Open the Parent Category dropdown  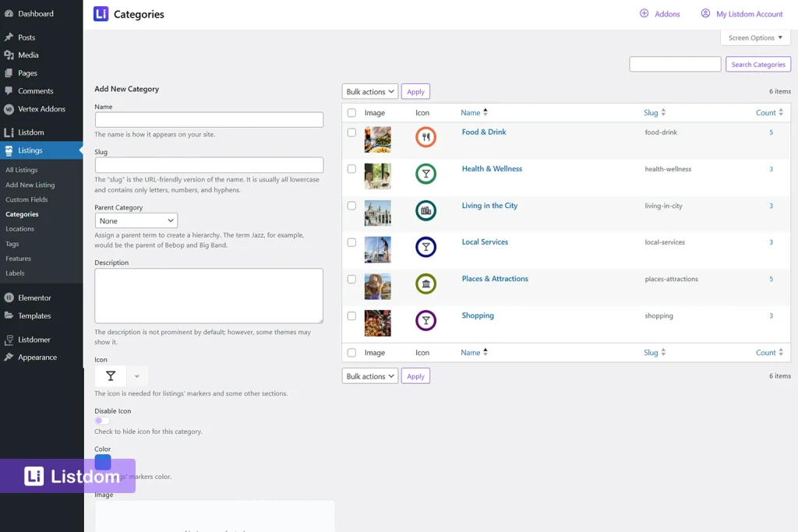tap(136, 220)
